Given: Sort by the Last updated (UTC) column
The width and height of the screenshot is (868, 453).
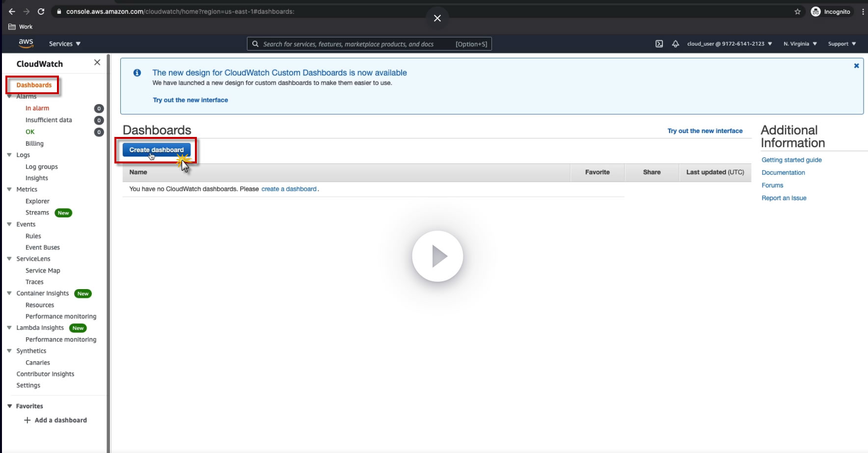Looking at the screenshot, I should point(715,172).
